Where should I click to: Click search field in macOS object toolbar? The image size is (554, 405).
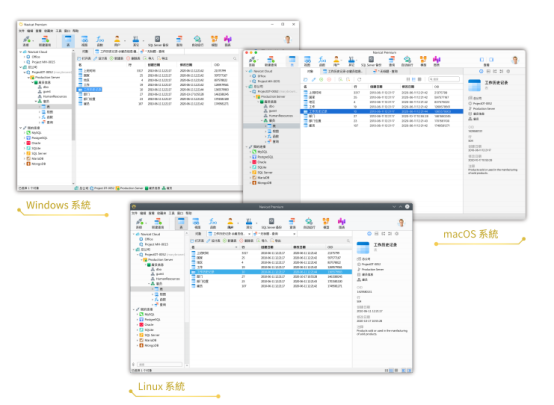pyautogui.click(x=444, y=80)
